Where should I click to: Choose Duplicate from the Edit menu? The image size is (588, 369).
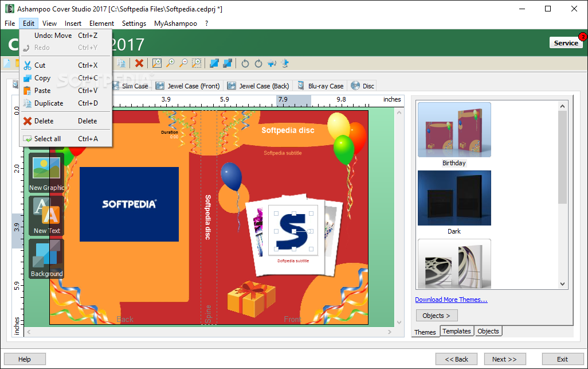66,103
